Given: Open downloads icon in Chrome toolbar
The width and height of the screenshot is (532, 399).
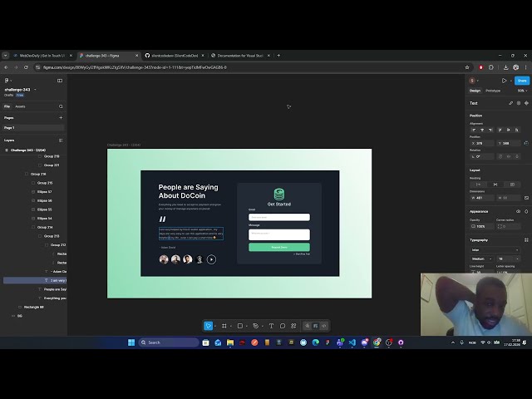Looking at the screenshot, I should click(x=505, y=67).
